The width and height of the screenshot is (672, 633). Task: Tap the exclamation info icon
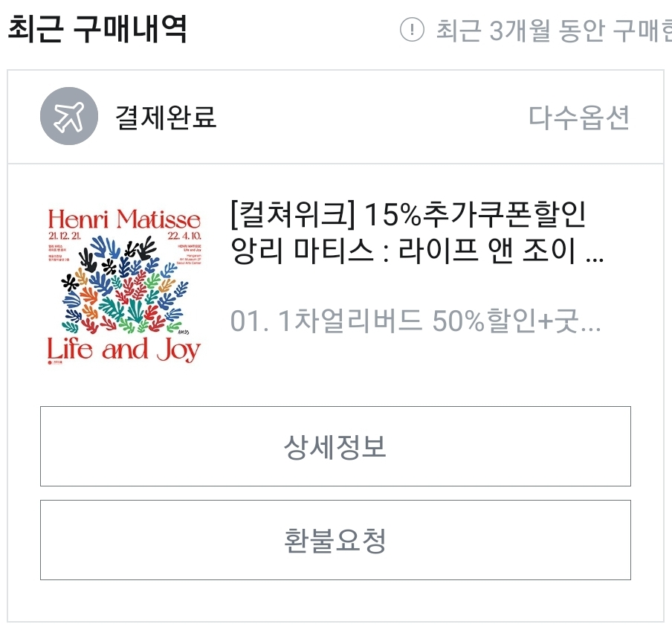pyautogui.click(x=412, y=30)
